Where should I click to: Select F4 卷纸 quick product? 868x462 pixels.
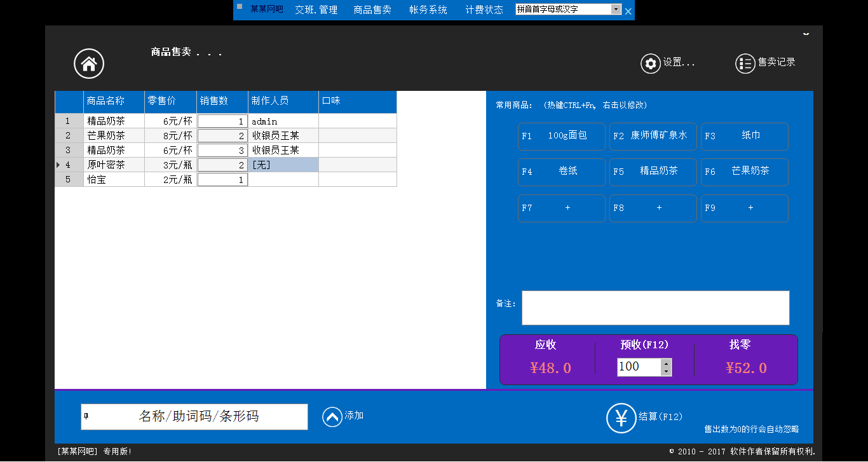click(562, 172)
